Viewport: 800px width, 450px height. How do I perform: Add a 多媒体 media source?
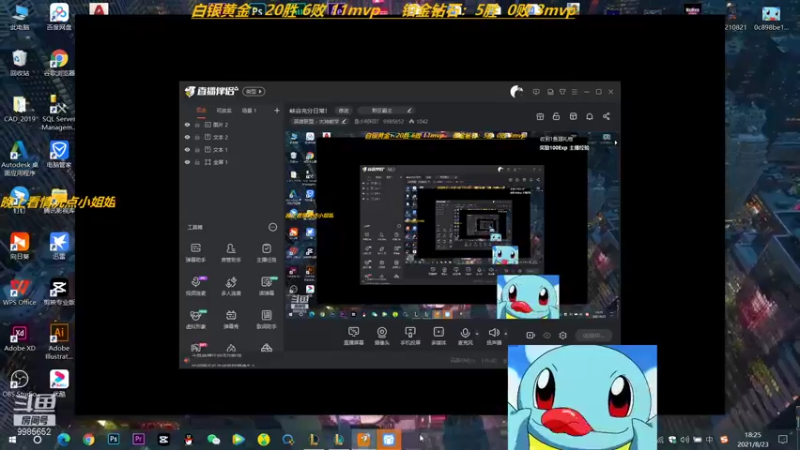[438, 336]
